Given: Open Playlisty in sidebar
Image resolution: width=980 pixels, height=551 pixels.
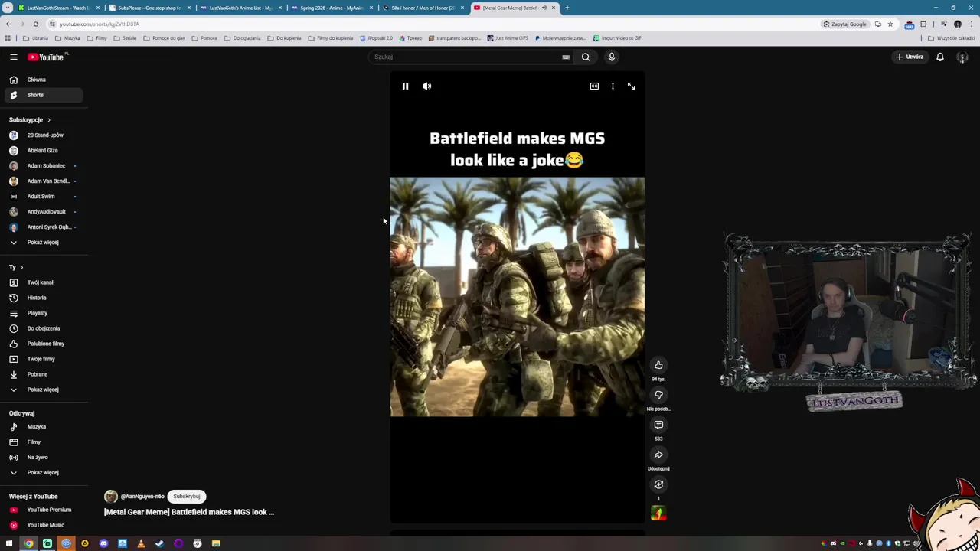Looking at the screenshot, I should 43,313.
